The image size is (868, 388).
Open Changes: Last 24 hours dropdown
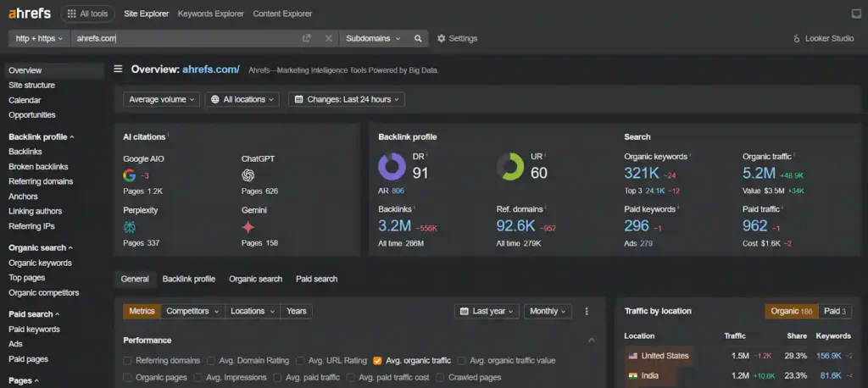pos(347,100)
